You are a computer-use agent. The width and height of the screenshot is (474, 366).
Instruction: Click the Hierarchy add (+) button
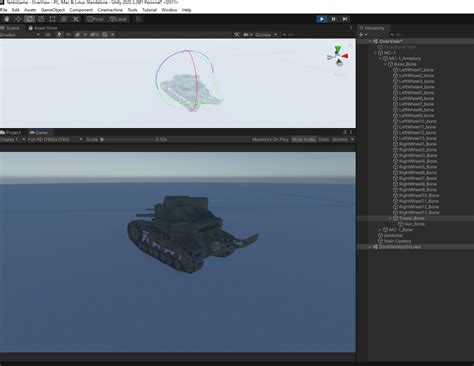click(363, 35)
